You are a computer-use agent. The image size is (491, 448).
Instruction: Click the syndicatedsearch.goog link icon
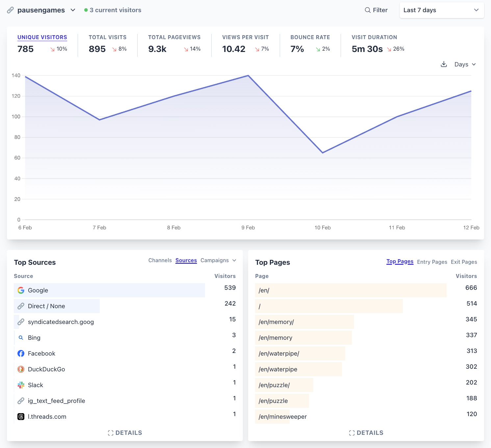21,322
